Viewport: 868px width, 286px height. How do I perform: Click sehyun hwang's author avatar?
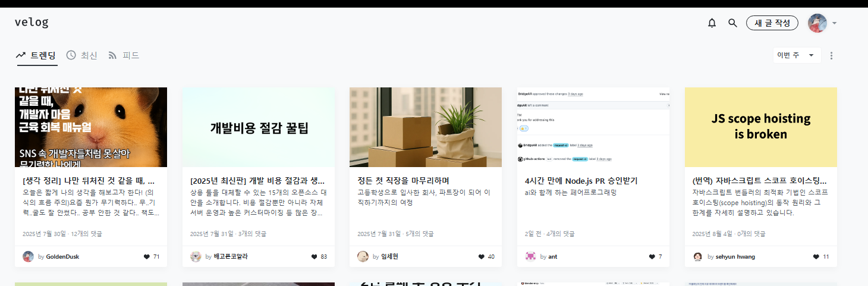tap(698, 257)
